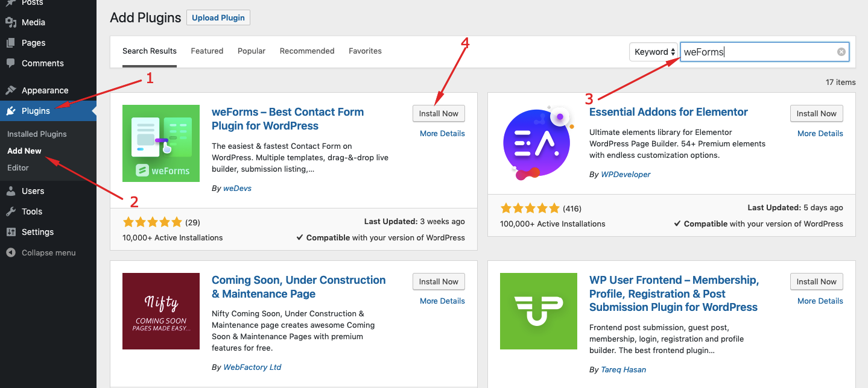Install the weForms plugin now
This screenshot has height=388, width=868.
click(439, 113)
